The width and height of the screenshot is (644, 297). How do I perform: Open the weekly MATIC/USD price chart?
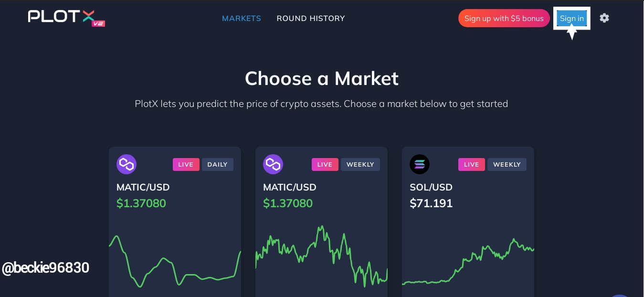pyautogui.click(x=321, y=256)
